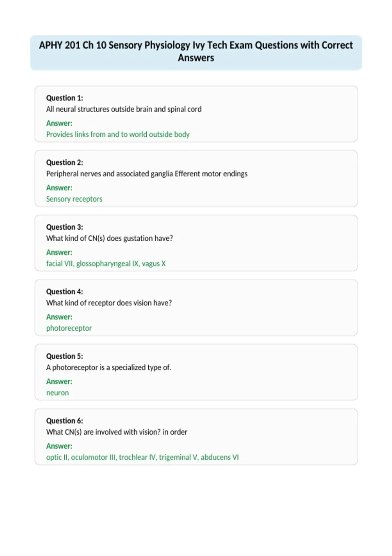Viewport: 392px width, 556px height.
Task: Select 'What kind of receptor does vision have?'
Action: click(x=109, y=303)
